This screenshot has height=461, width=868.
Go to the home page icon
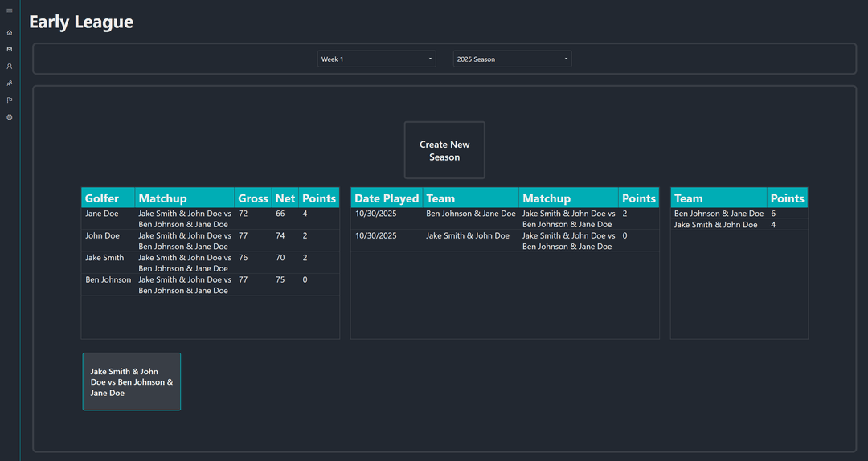(x=10, y=33)
